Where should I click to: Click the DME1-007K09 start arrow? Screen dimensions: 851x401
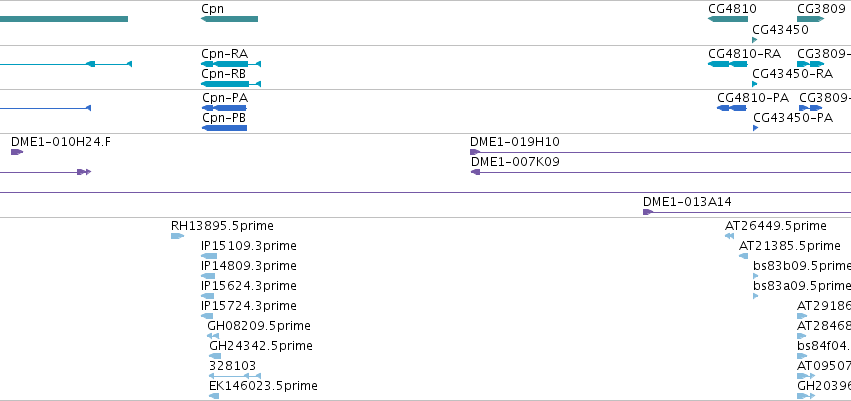tap(475, 172)
